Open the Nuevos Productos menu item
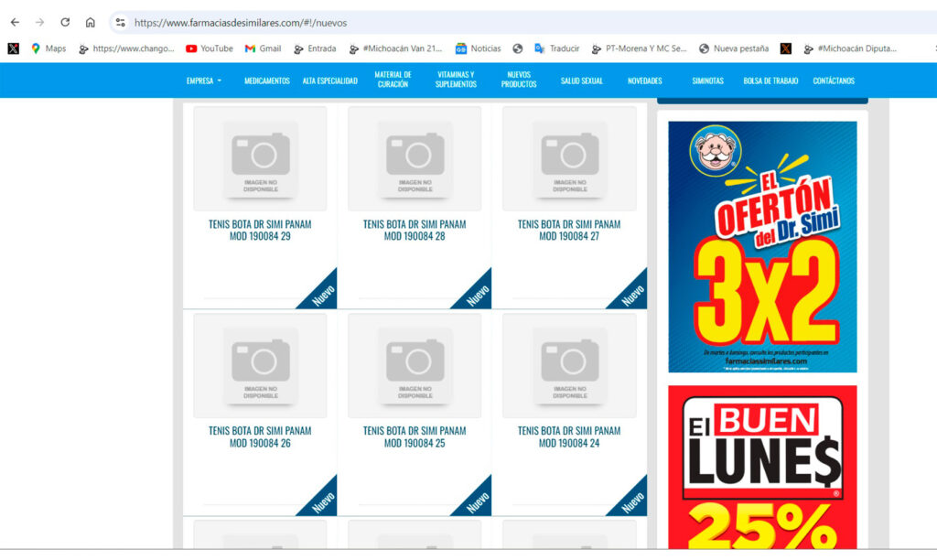The image size is (937, 560). (519, 80)
